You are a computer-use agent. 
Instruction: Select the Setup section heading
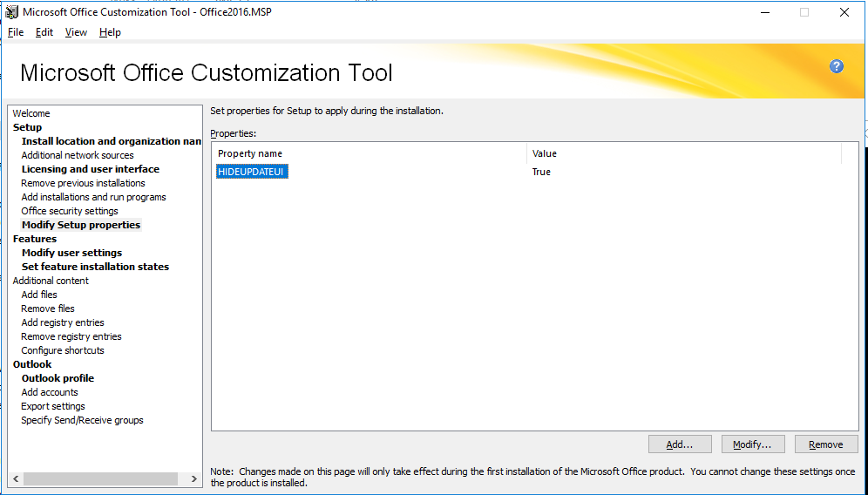pyautogui.click(x=28, y=126)
